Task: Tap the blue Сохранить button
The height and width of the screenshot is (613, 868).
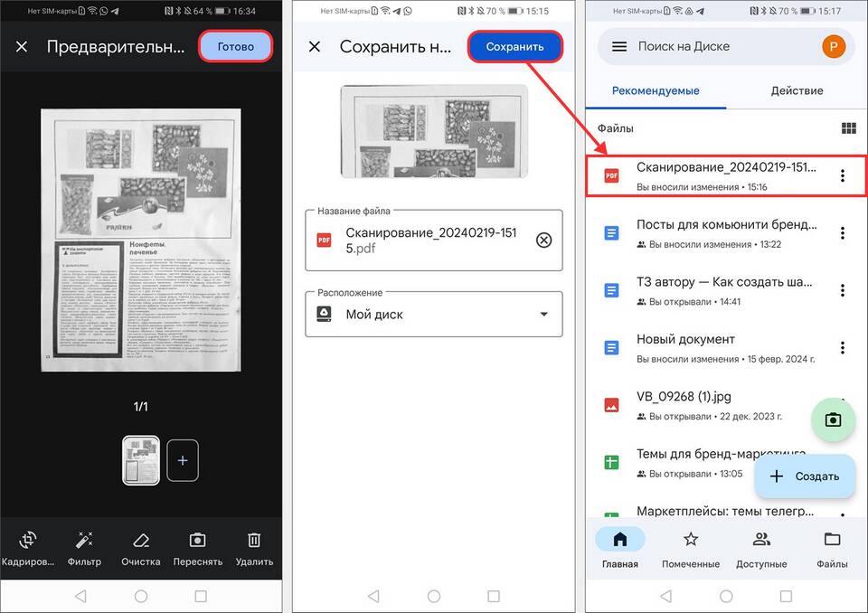Action: click(514, 46)
